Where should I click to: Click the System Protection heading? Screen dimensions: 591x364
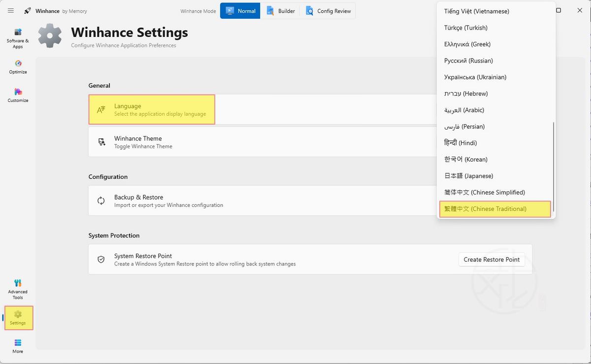pyautogui.click(x=114, y=235)
